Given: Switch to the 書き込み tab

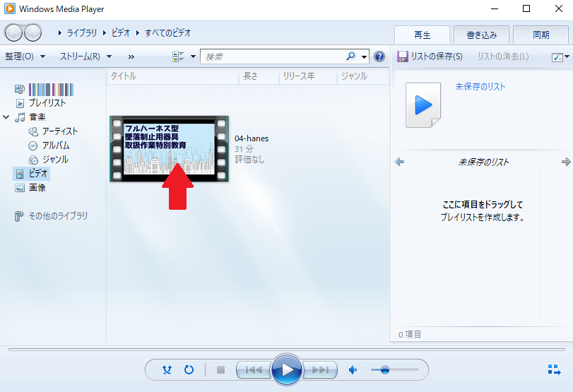Looking at the screenshot, I should (x=481, y=35).
